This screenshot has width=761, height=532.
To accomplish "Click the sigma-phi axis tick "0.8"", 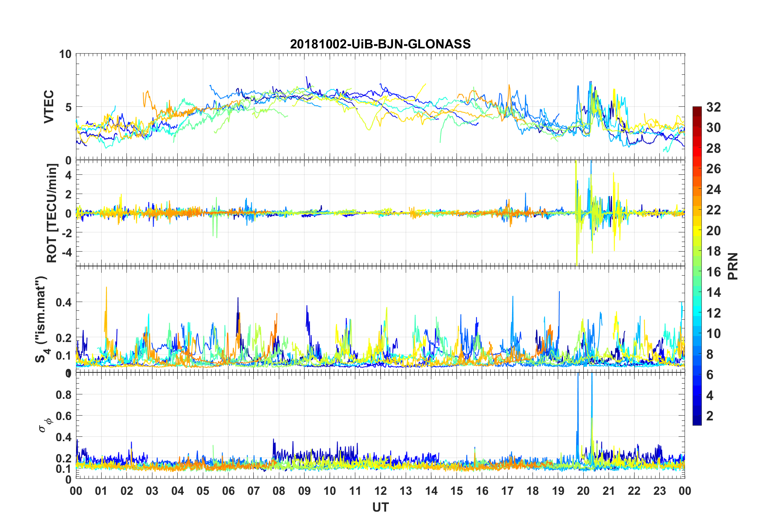I will click(64, 394).
